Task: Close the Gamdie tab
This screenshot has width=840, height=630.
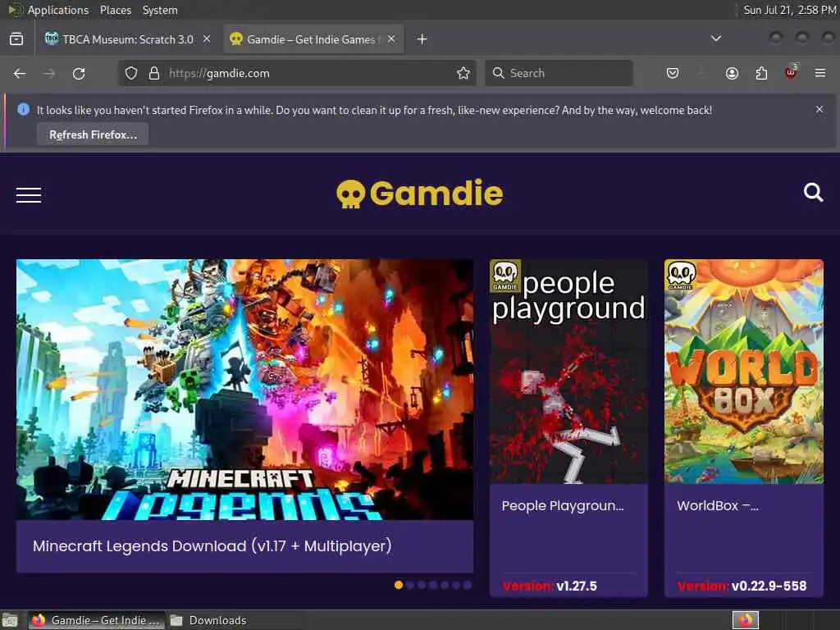Action: click(x=391, y=39)
